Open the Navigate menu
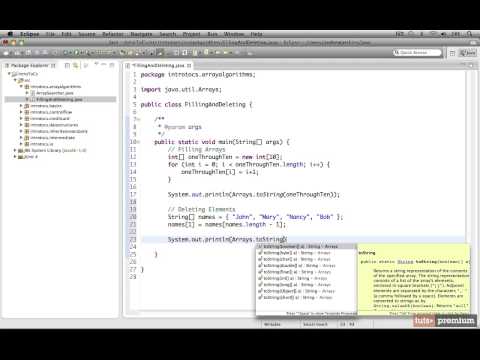The image size is (480, 360). [141, 34]
